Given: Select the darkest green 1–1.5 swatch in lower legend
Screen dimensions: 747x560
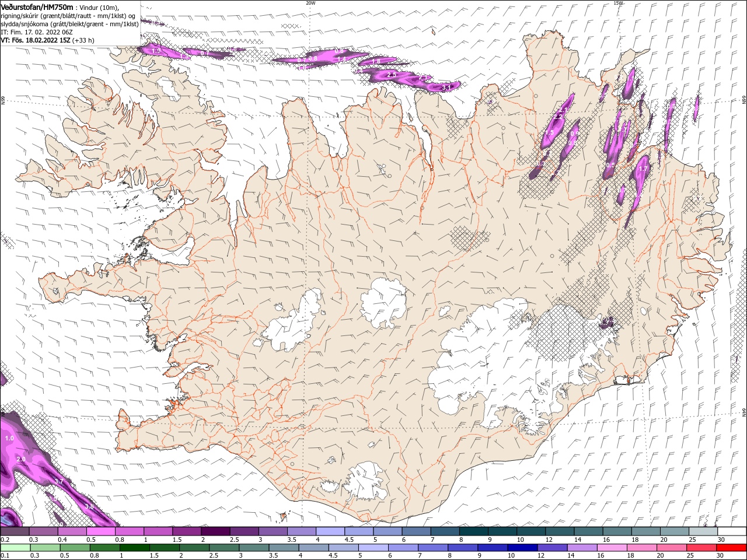Looking at the screenshot, I should pyautogui.click(x=135, y=548).
